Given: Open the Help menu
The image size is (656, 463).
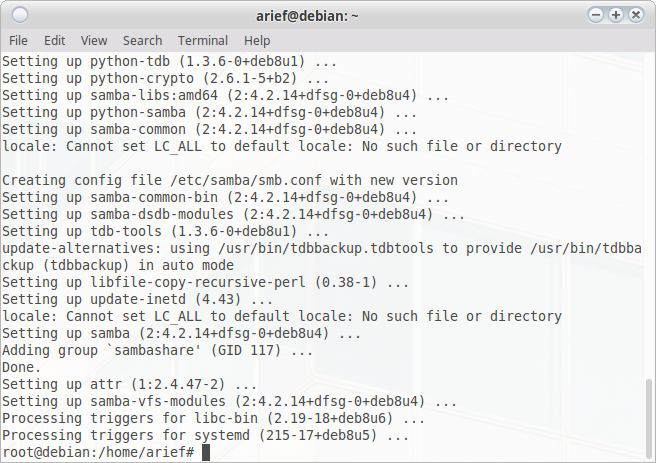Looking at the screenshot, I should pyautogui.click(x=257, y=41).
